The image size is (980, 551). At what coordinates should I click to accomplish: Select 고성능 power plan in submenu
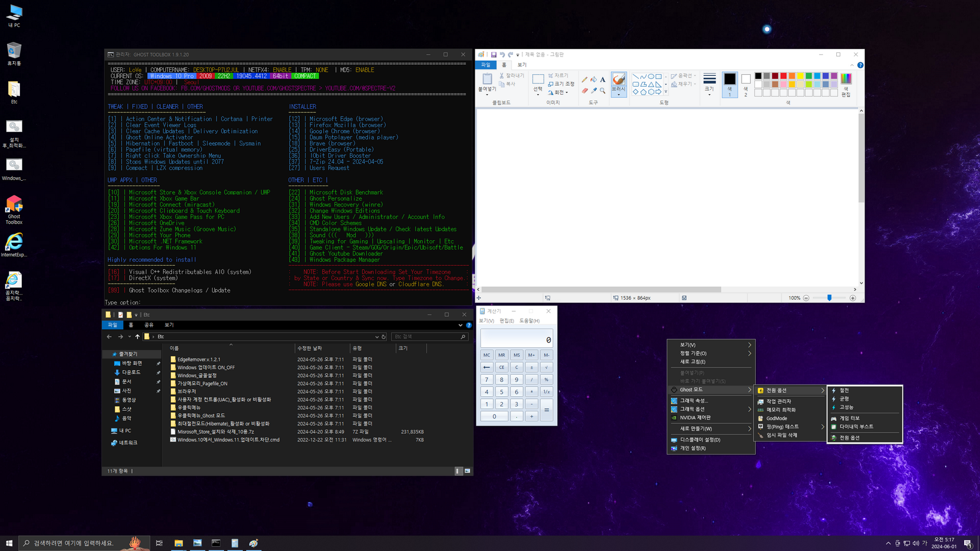(865, 407)
